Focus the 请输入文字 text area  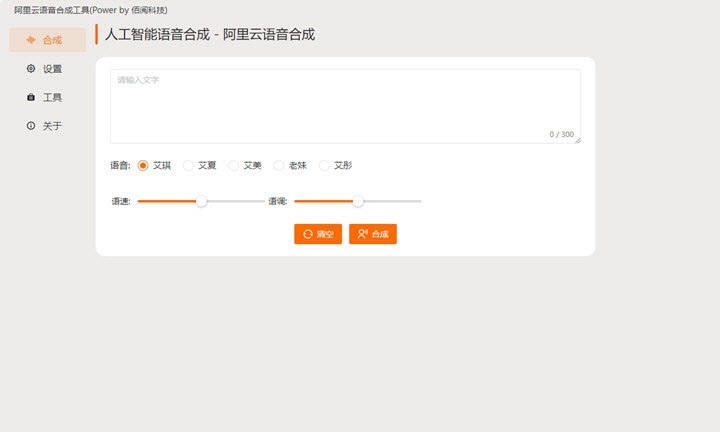coord(345,107)
